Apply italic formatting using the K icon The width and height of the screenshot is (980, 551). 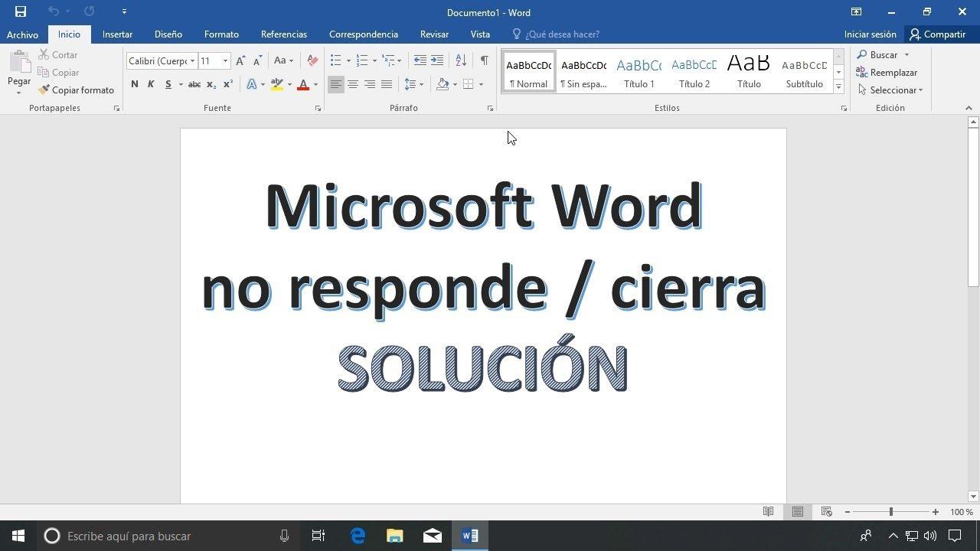(151, 84)
